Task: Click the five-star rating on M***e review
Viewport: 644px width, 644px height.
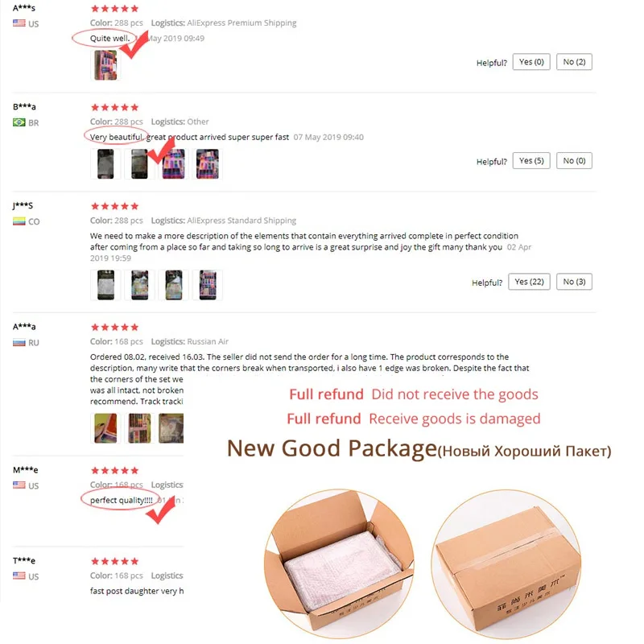Action: point(114,470)
